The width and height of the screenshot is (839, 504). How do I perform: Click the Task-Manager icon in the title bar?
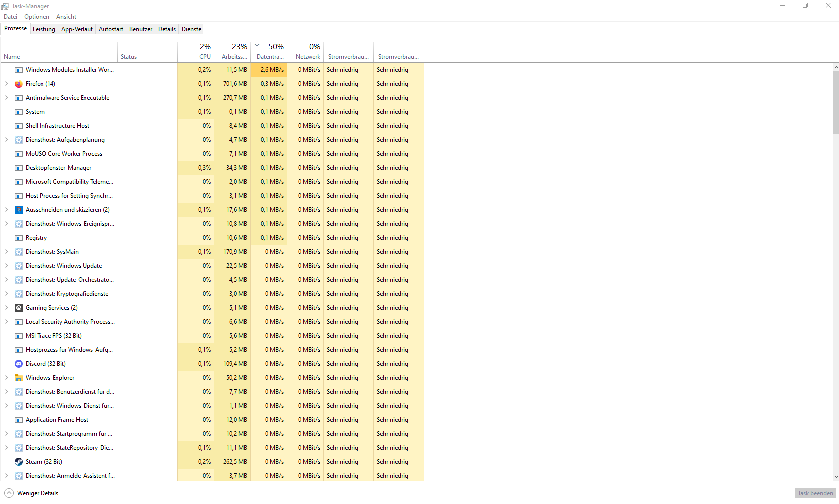[5, 6]
